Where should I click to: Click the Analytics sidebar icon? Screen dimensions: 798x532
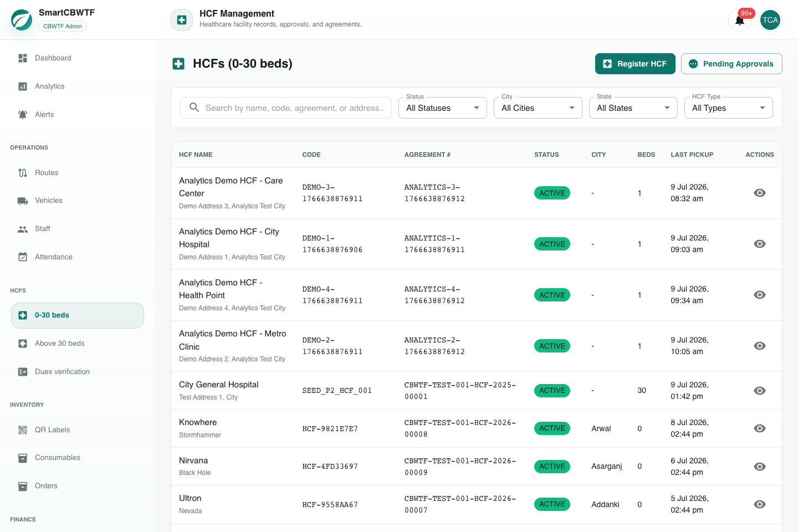pos(23,86)
